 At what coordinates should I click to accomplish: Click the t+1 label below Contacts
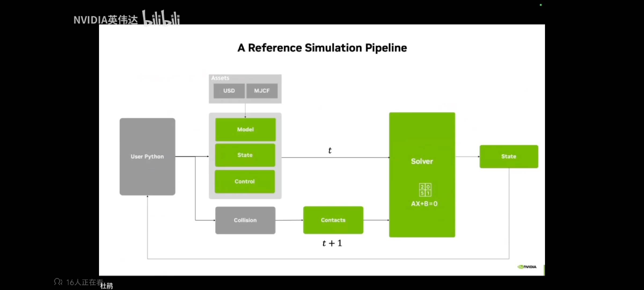point(332,243)
